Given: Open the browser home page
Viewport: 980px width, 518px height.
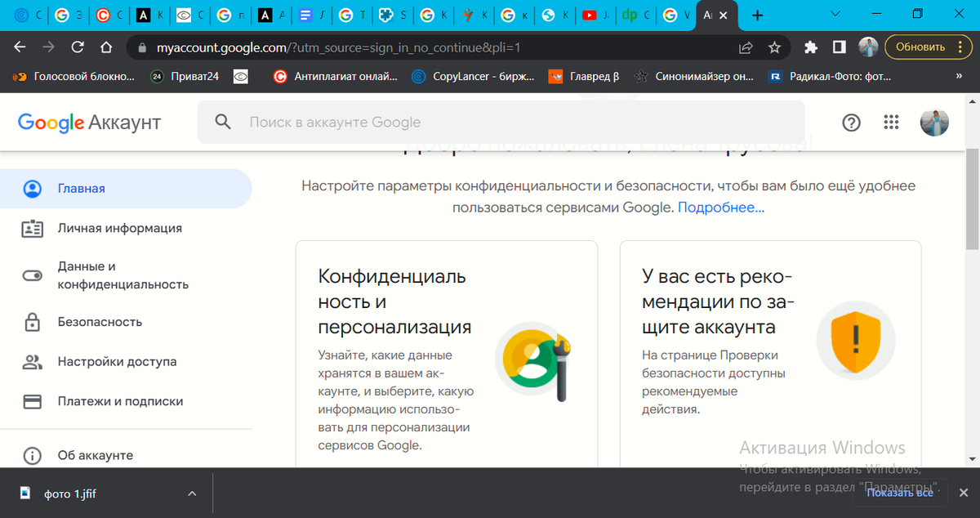Looking at the screenshot, I should coord(106,47).
